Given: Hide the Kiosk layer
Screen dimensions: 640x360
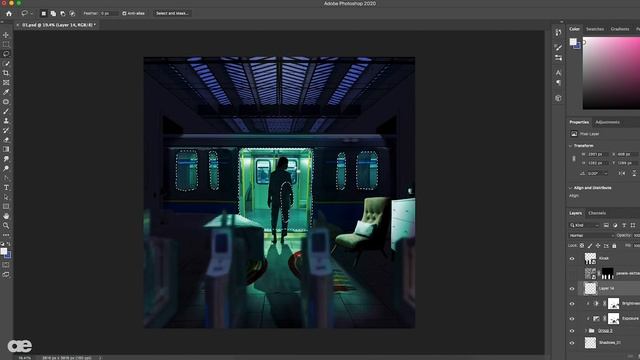Looking at the screenshot, I should tap(572, 258).
